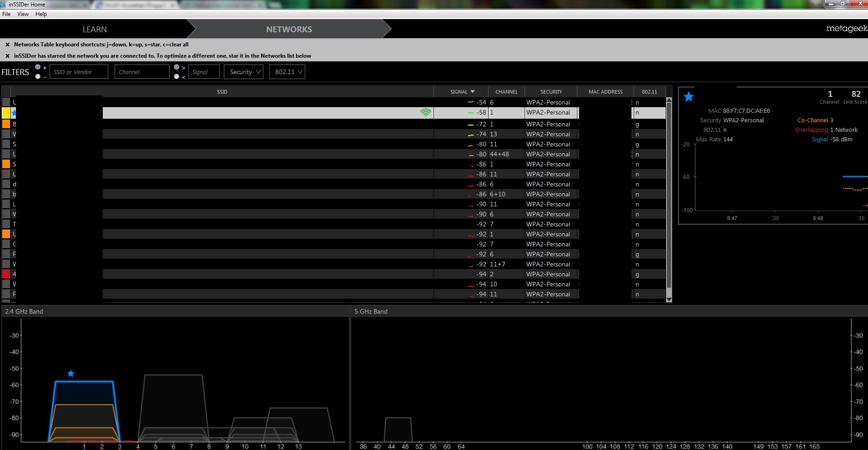Switch to the LEARN tab

point(95,29)
